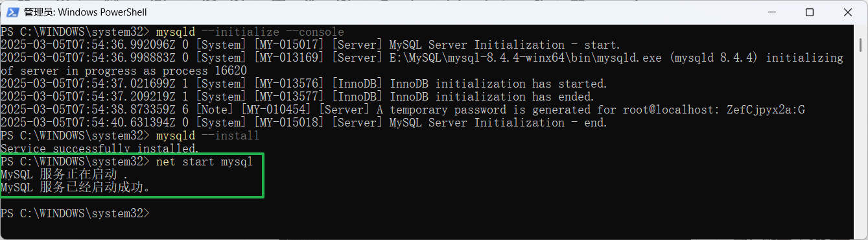Maximize the PowerShell window
This screenshot has width=868, height=240.
tap(810, 12)
